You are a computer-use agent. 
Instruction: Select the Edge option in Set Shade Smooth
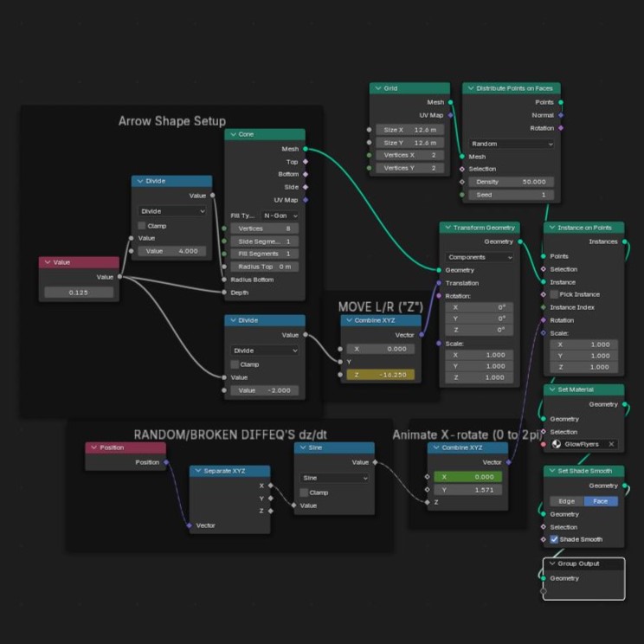click(x=566, y=501)
